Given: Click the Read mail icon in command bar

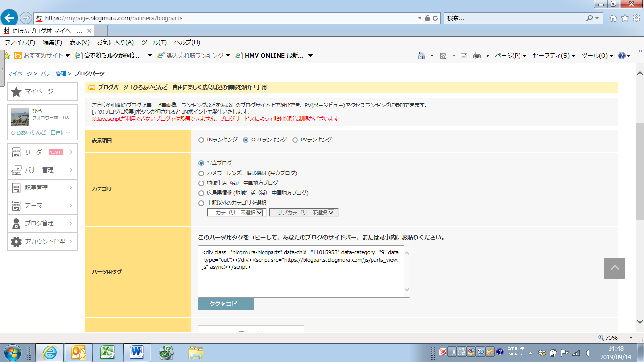Looking at the screenshot, I should (464, 56).
